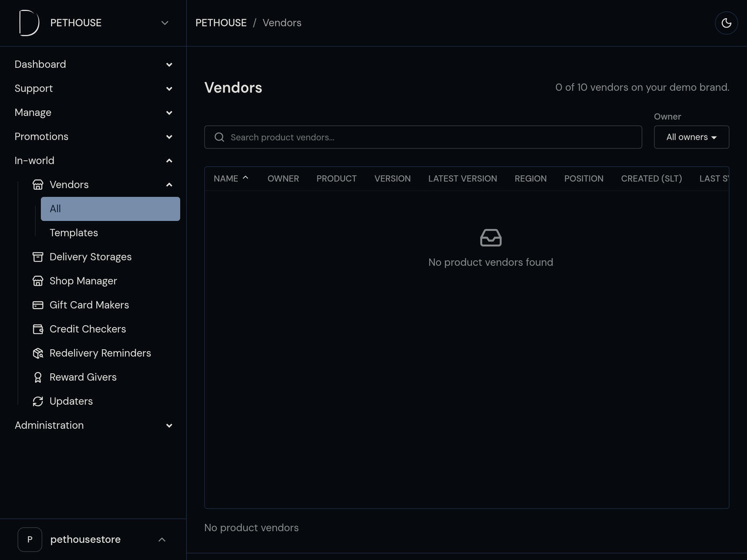Expand the Administration section
Viewport: 747px width, 560px height.
coord(93,425)
